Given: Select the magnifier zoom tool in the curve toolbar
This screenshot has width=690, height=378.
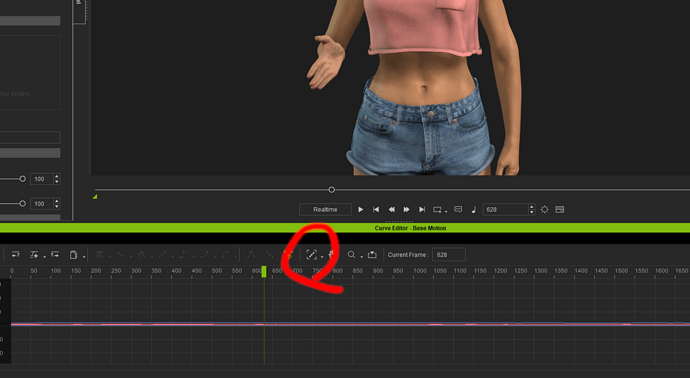Looking at the screenshot, I should 351,254.
